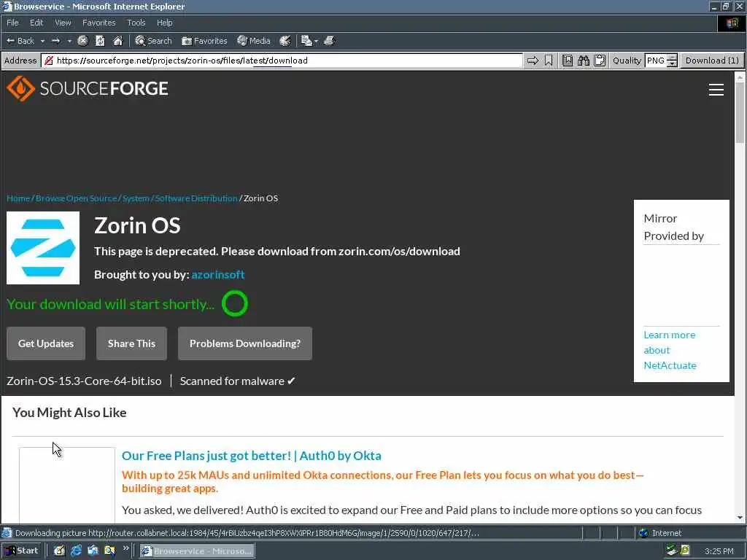747x560 pixels.
Task: Click the first quick launch icon after Start
Action: 59,551
